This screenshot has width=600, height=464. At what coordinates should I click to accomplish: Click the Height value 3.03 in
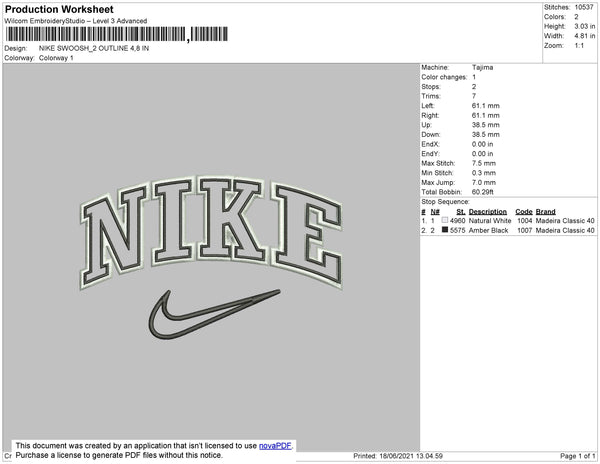tap(584, 26)
